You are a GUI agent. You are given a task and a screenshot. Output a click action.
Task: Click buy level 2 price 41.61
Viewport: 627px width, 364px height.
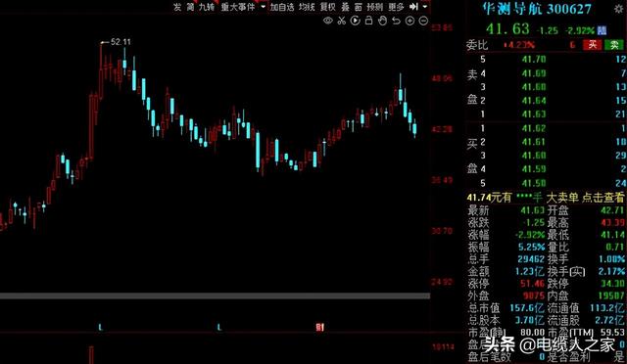tap(534, 142)
